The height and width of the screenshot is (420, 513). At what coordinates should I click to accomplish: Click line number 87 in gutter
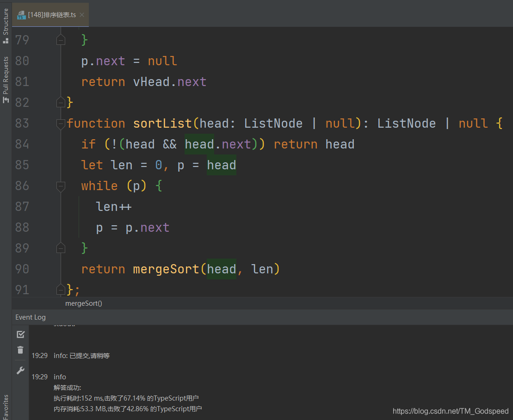point(22,207)
